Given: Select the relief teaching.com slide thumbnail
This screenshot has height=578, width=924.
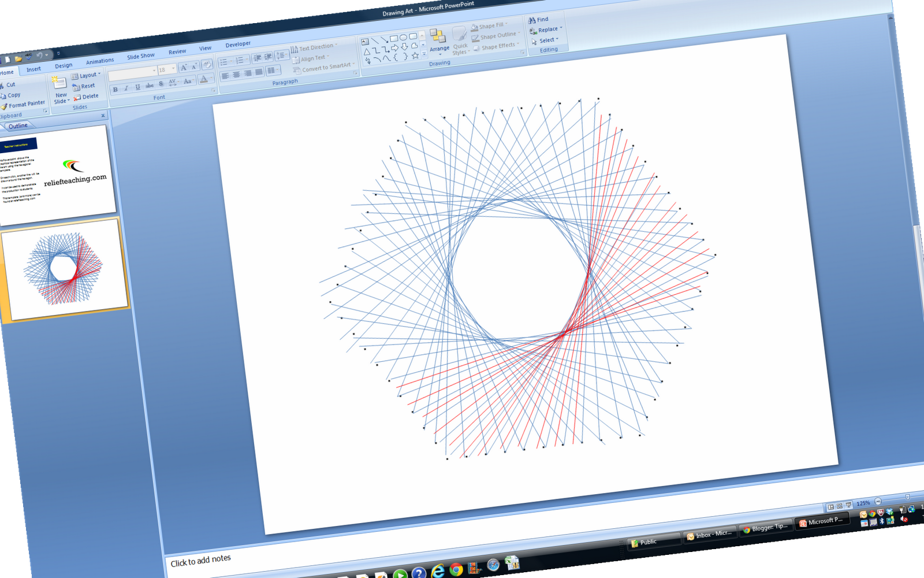Looking at the screenshot, I should pyautogui.click(x=57, y=175).
